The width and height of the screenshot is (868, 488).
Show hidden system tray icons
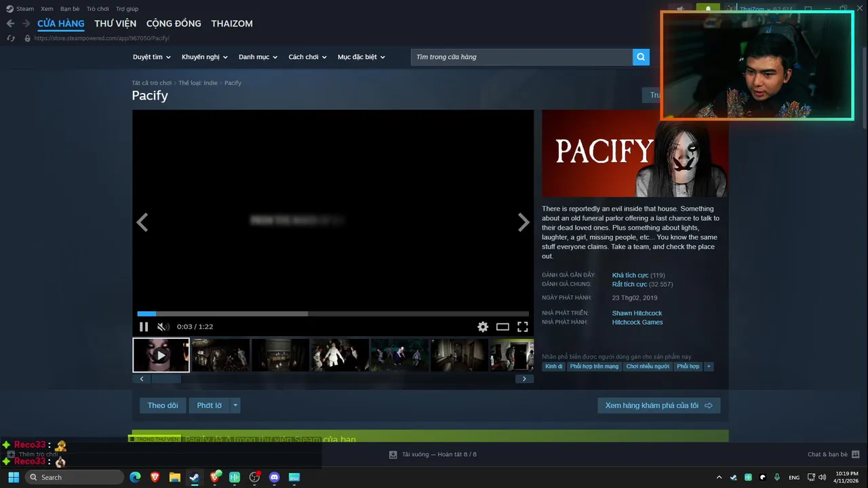pyautogui.click(x=718, y=477)
